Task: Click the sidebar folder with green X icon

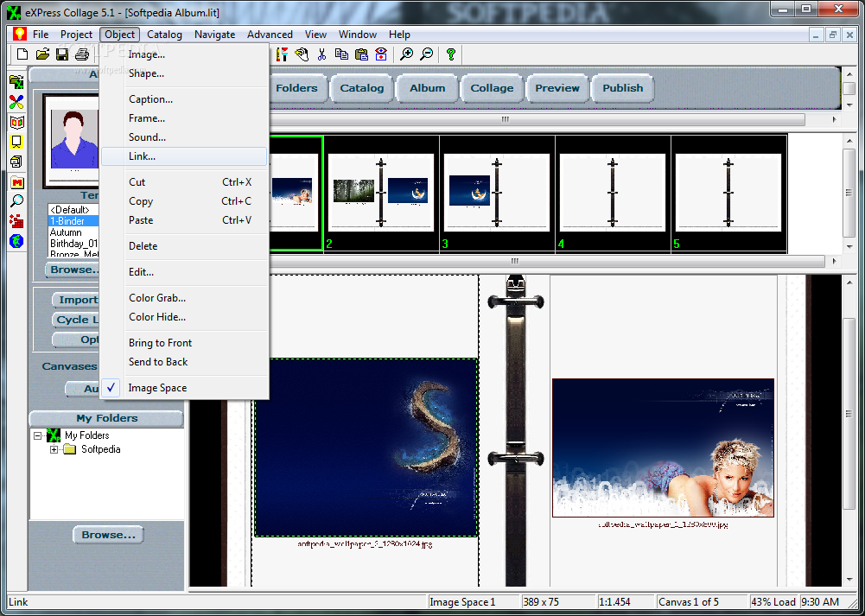Action: [17, 83]
